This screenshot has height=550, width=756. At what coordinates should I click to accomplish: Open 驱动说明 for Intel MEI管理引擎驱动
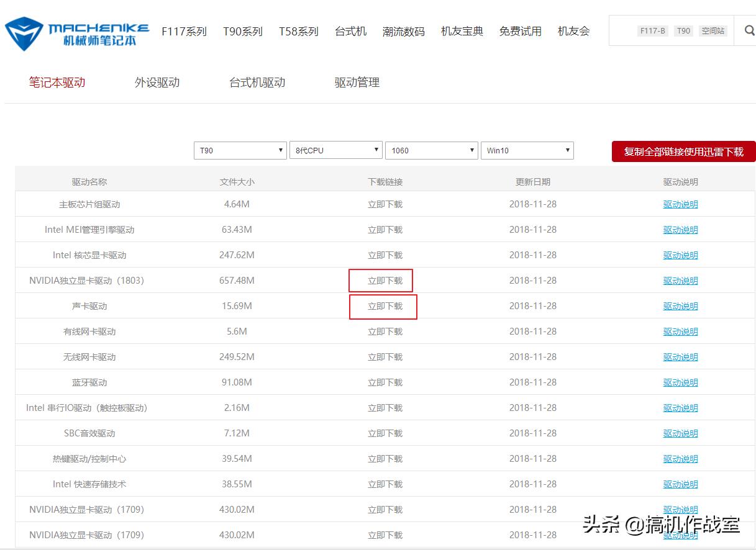(x=680, y=229)
